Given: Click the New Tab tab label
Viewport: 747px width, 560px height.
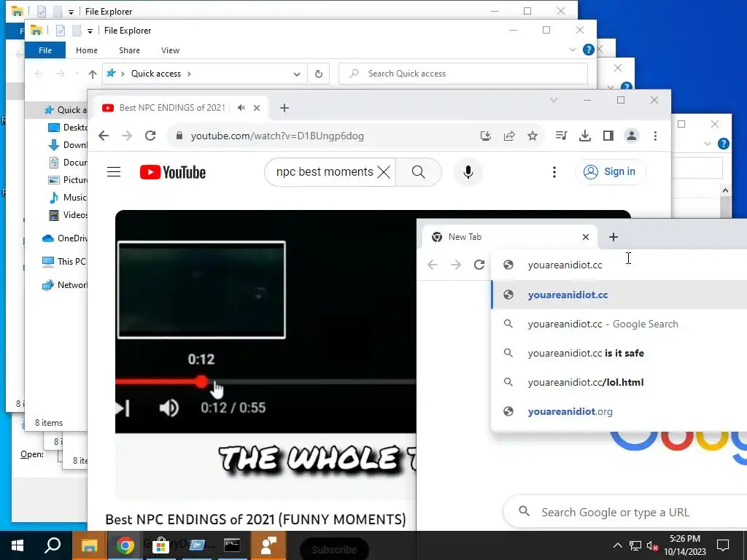Looking at the screenshot, I should pos(465,237).
